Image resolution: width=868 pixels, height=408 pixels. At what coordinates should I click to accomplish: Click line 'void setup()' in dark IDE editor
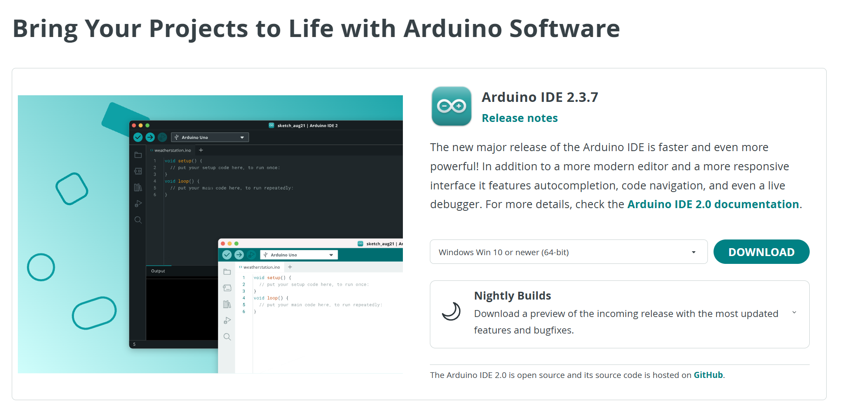pyautogui.click(x=183, y=161)
